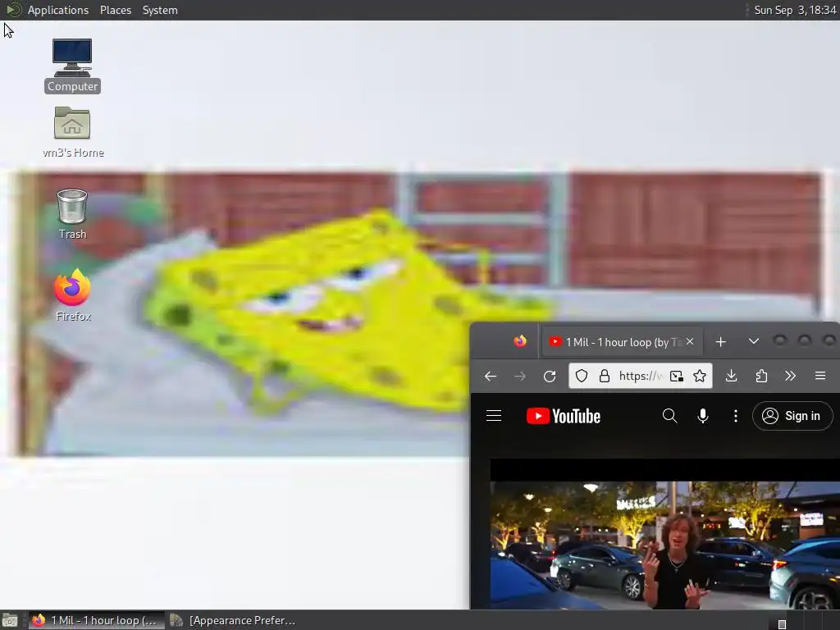Bookmark this page with star icon
The width and height of the screenshot is (840, 630).
[699, 376]
